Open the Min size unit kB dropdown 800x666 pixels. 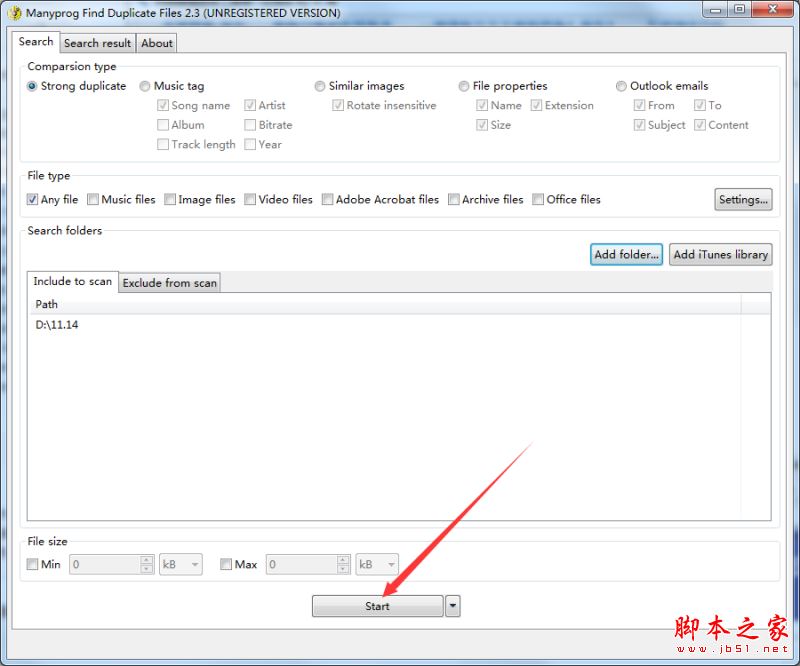coord(181,564)
